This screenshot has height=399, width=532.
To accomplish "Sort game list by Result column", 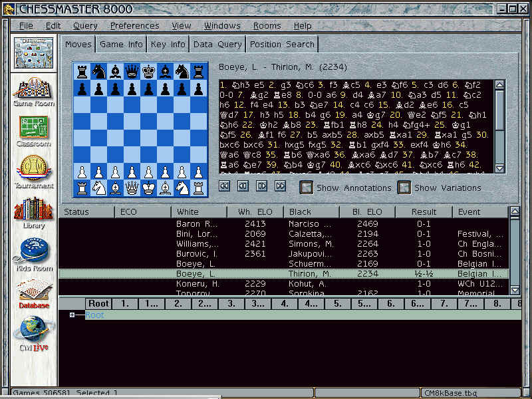I will [x=424, y=212].
